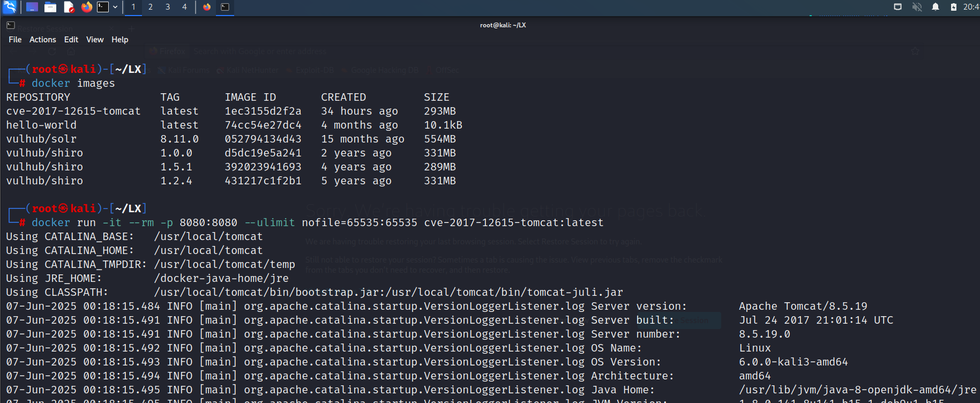The image size is (980, 403).
Task: Launch the file manager from the panel
Action: (50, 7)
